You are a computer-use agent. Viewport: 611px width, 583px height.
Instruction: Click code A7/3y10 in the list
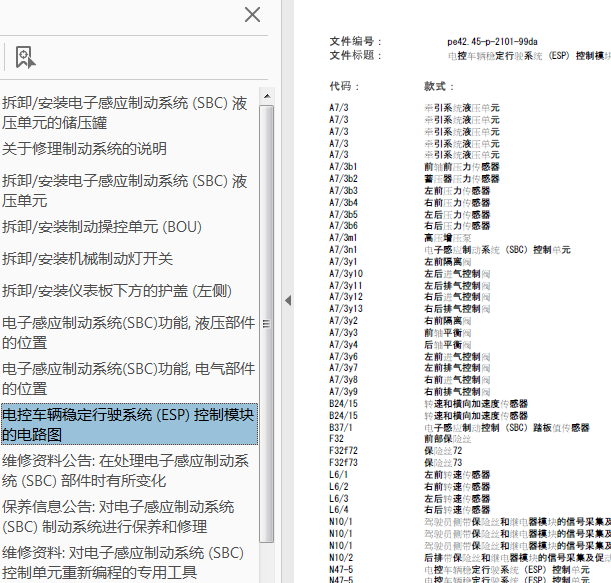tap(346, 274)
